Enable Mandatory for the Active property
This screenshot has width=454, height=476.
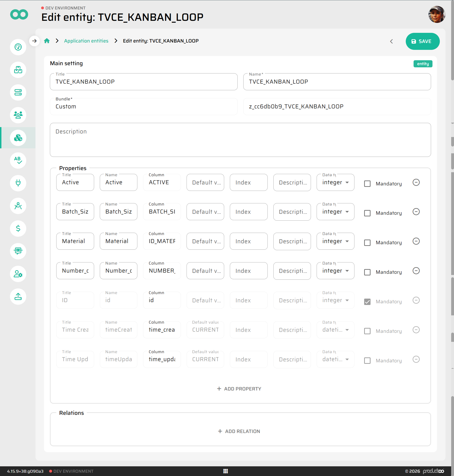coord(367,184)
